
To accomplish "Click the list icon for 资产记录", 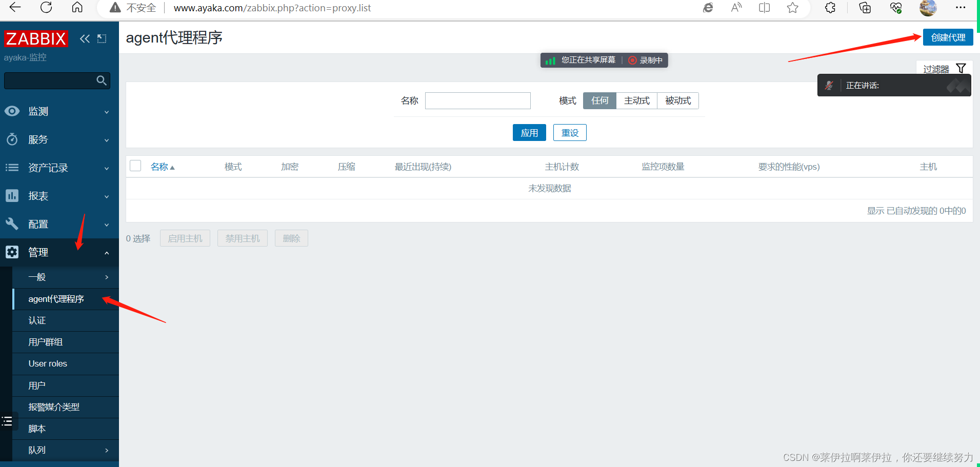I will 12,168.
